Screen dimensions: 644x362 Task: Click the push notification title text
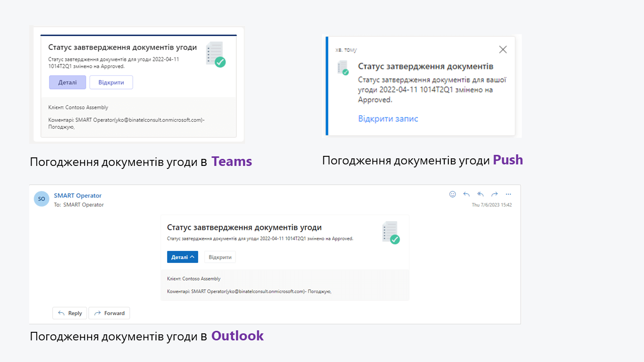pos(425,66)
